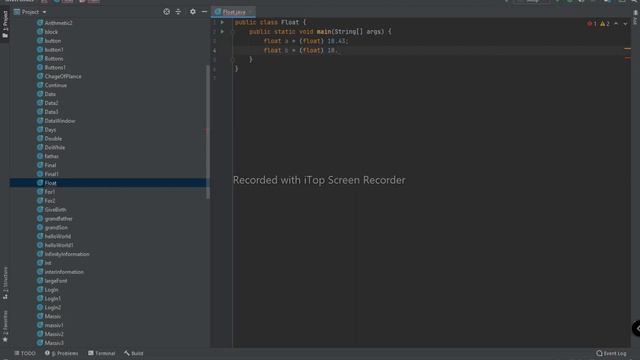Select the Final class in tree
The image size is (640, 360).
47,165
